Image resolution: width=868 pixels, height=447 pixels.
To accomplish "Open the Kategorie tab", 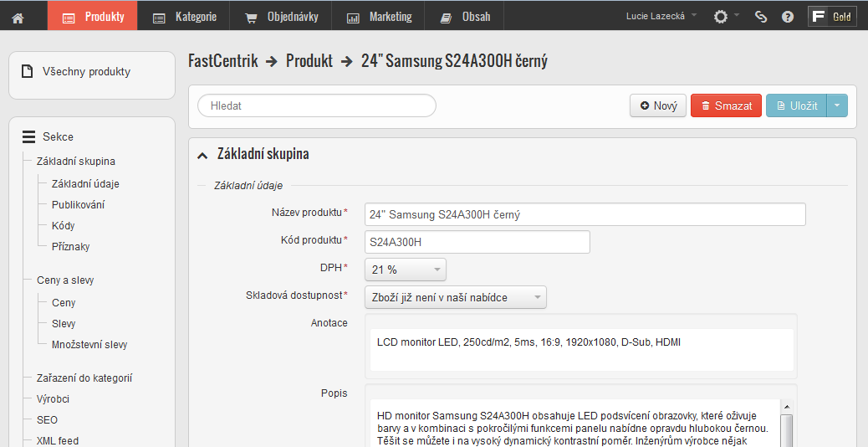I will point(184,16).
